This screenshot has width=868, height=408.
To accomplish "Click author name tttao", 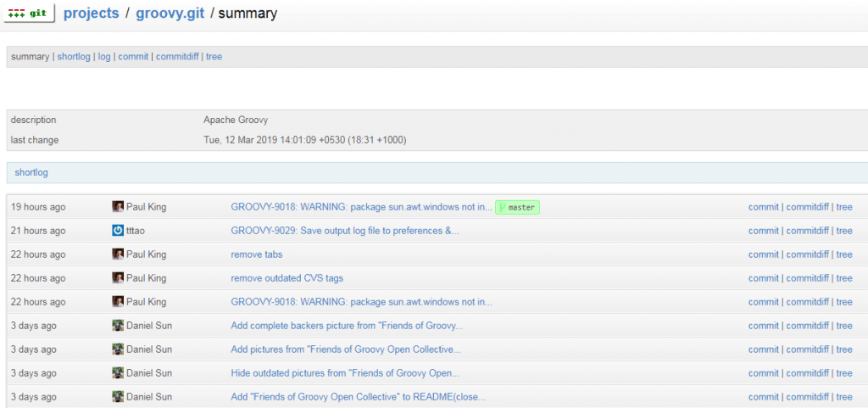I will coord(136,231).
